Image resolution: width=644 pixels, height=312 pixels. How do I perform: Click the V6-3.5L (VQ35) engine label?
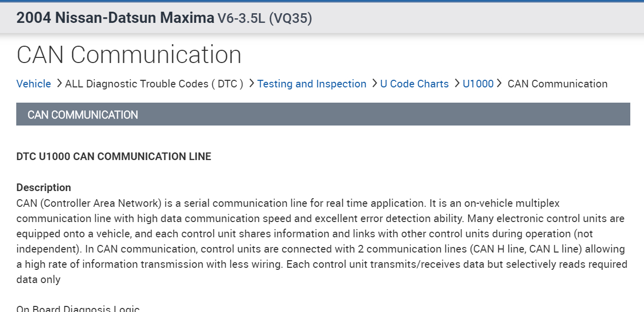pyautogui.click(x=265, y=19)
